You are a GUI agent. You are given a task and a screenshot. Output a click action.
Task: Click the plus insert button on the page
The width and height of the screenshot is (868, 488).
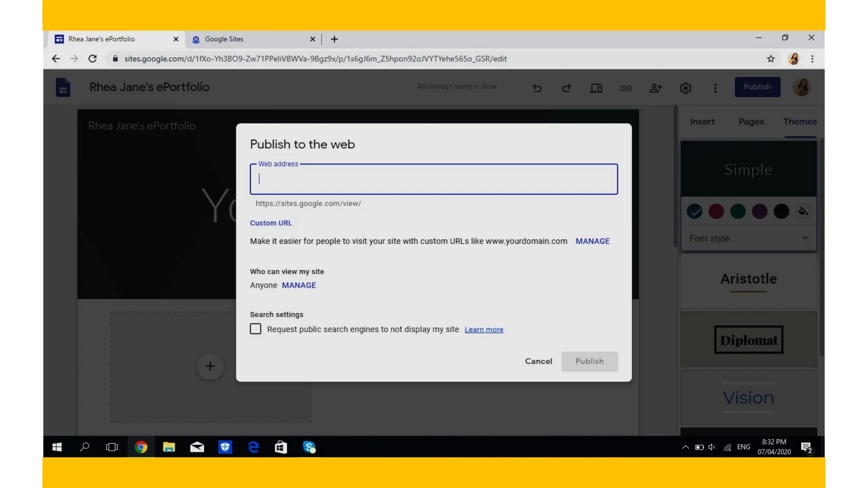(210, 366)
